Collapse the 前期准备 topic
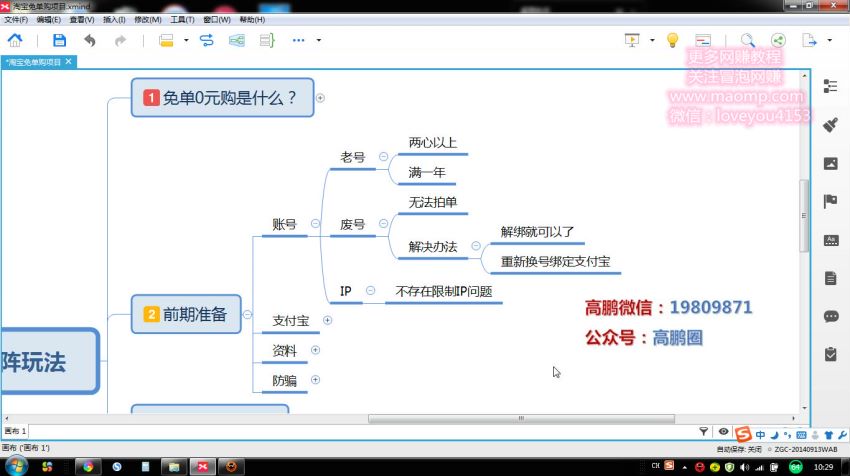Screen dimensions: 850x476 point(247,314)
